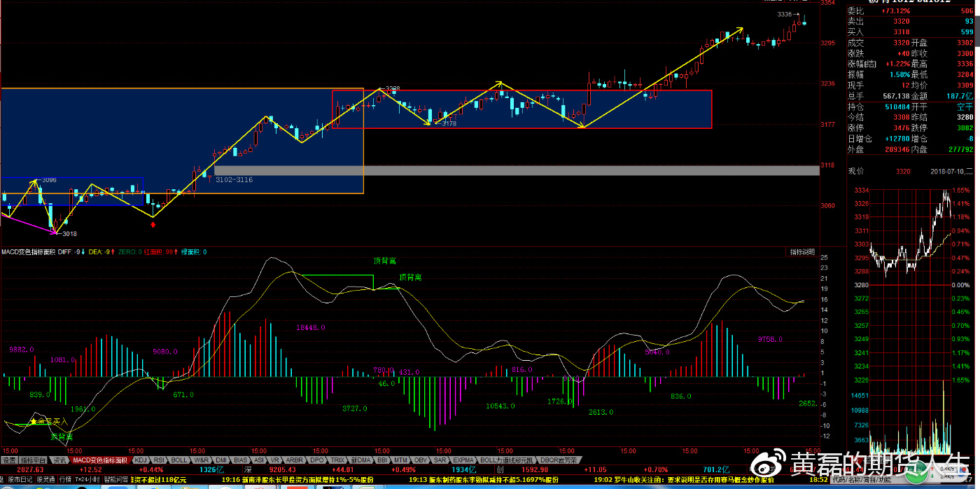Click the 买入 price 3318
The width and height of the screenshot is (980, 489).
click(x=902, y=32)
